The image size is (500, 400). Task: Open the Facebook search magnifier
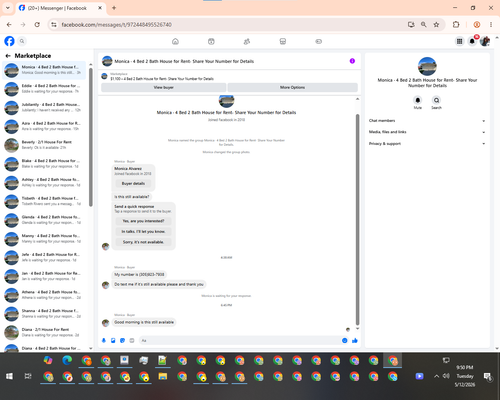pyautogui.click(x=22, y=41)
